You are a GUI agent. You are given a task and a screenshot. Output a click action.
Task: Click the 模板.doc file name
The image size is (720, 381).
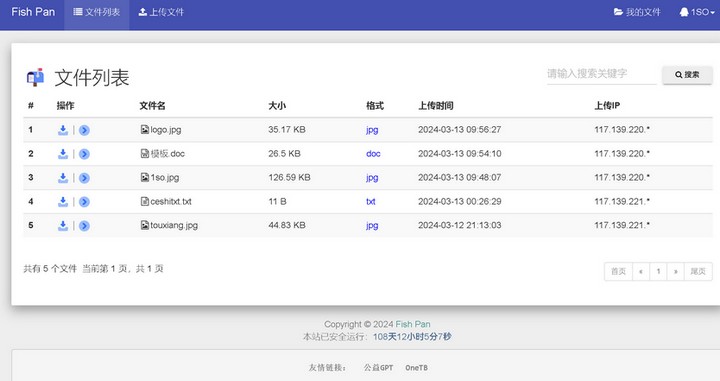[168, 154]
